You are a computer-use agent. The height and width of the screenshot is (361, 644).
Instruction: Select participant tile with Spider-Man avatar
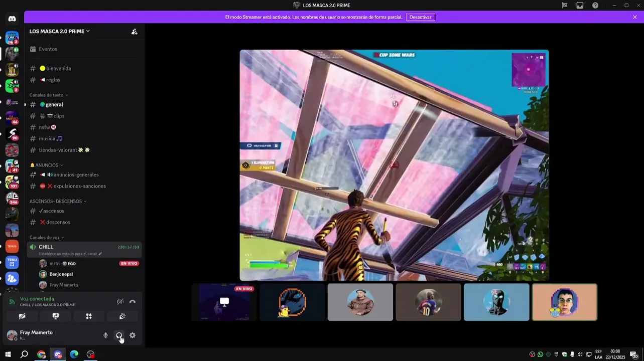496,302
